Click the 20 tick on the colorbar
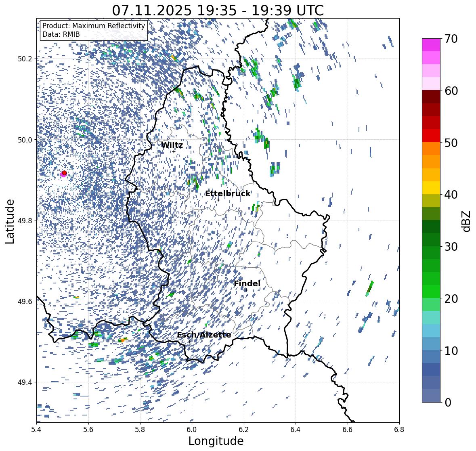This screenshot has width=476, height=451. click(x=451, y=299)
